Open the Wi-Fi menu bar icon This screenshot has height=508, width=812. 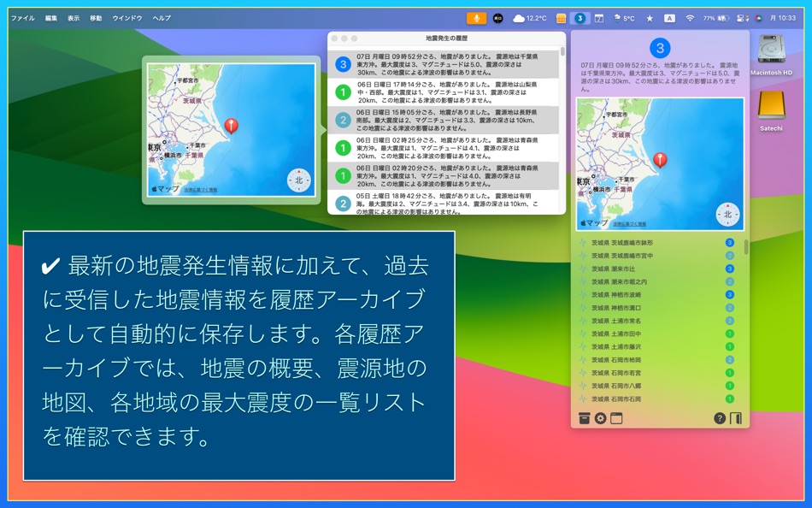pyautogui.click(x=690, y=18)
